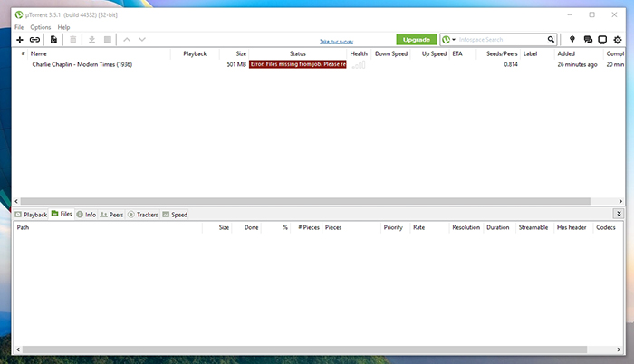
Task: Switch to the Playback tab
Action: 31,215
